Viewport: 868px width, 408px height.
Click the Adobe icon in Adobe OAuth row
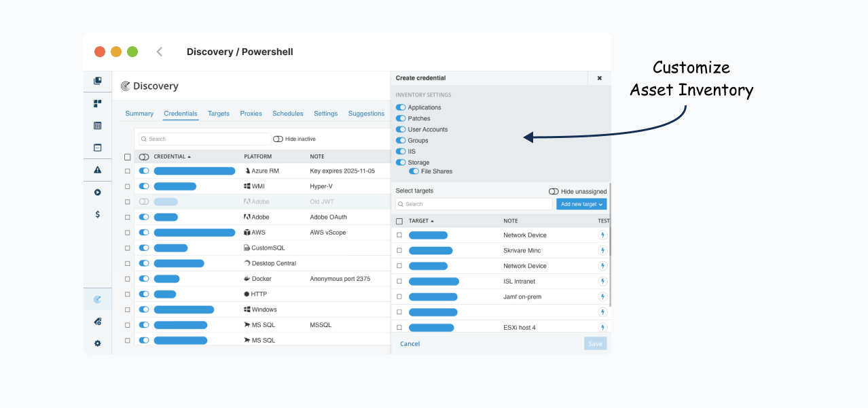(247, 217)
